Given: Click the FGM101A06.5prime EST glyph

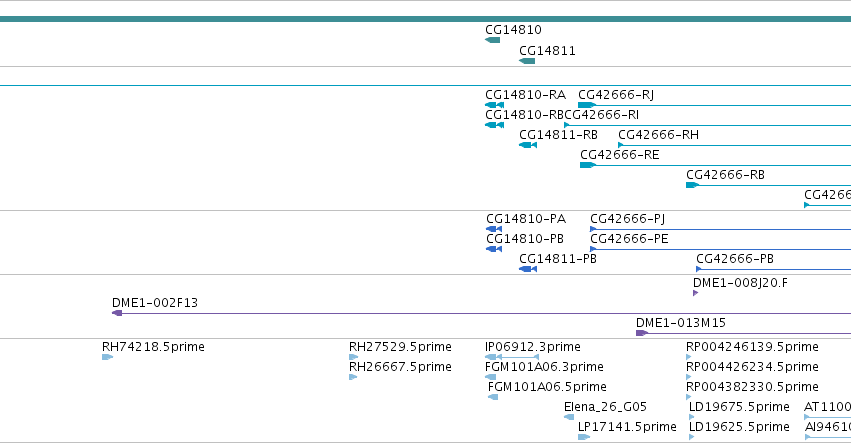Looking at the screenshot, I should (x=493, y=397).
